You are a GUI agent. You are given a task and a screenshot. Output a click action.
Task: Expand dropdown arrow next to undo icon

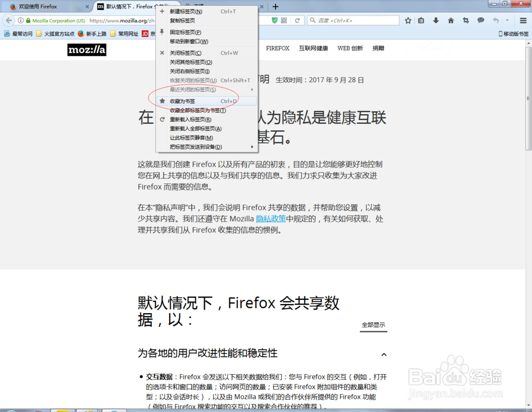pos(507,21)
